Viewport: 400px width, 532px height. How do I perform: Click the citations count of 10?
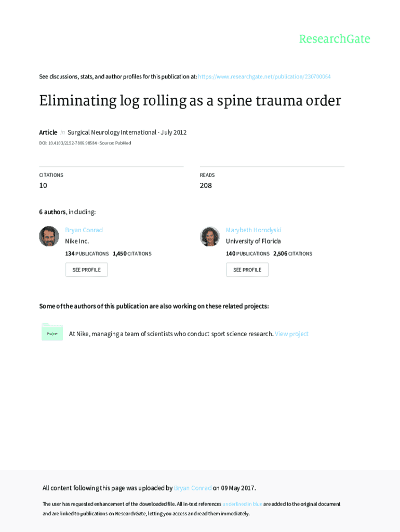pyautogui.click(x=43, y=185)
